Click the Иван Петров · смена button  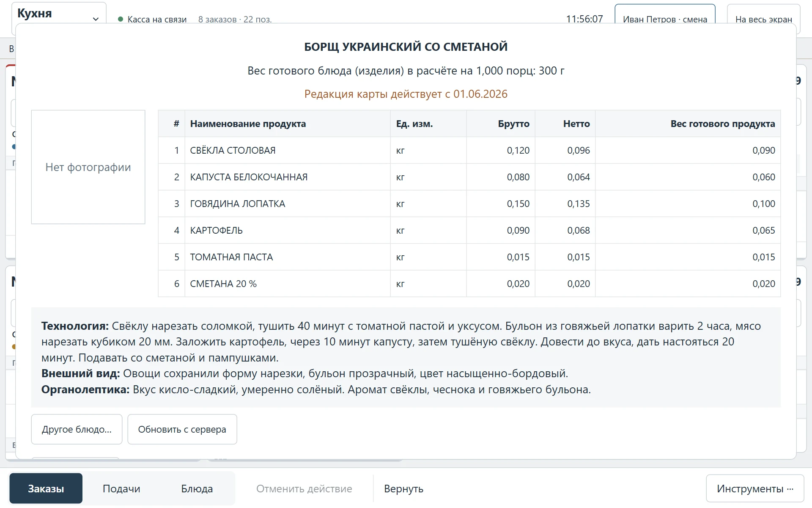[665, 14]
